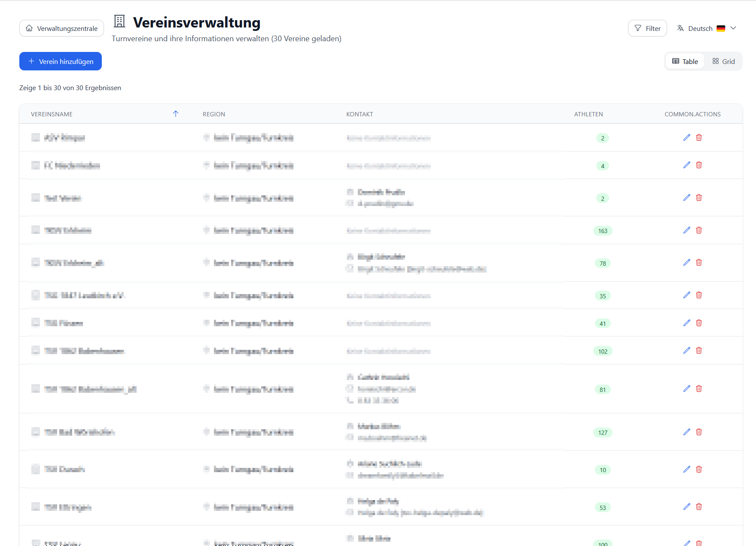
Task: Click the Kontakt column header
Action: pyautogui.click(x=360, y=114)
